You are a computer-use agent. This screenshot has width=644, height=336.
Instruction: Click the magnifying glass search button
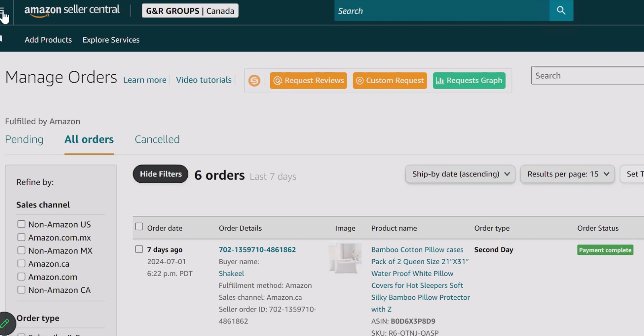click(x=561, y=10)
